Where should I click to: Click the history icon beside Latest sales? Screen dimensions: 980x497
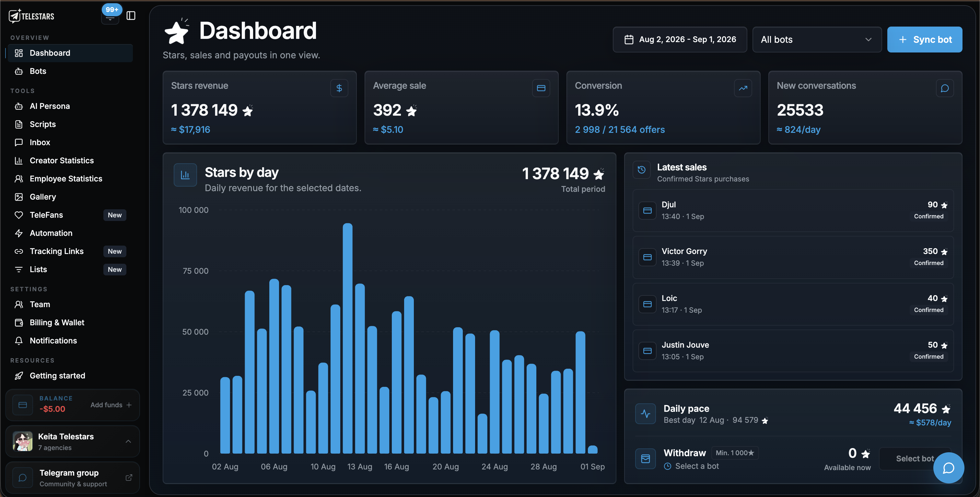click(x=641, y=169)
